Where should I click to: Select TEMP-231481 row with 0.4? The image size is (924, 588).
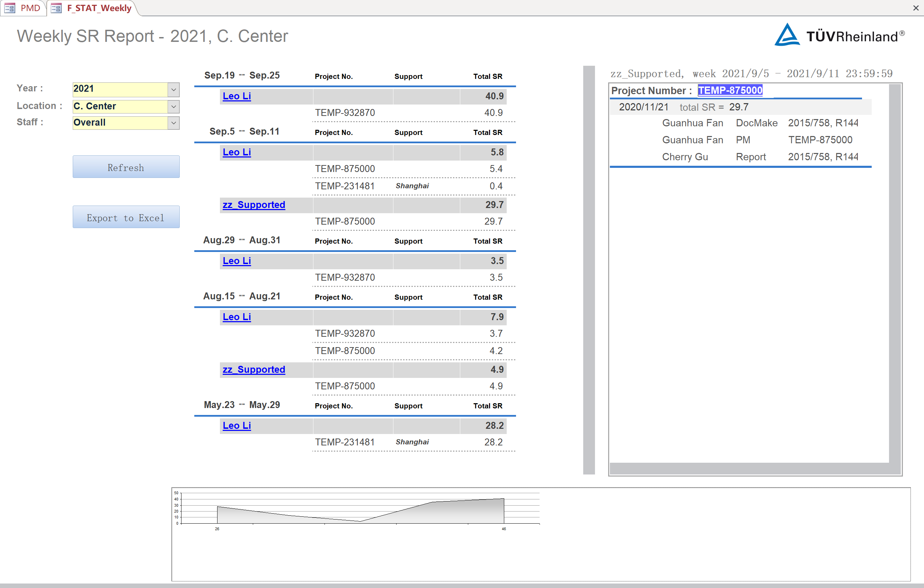pos(414,187)
